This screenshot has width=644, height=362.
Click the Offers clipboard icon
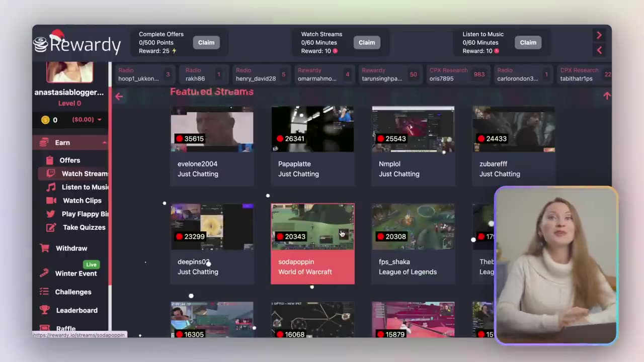point(49,160)
